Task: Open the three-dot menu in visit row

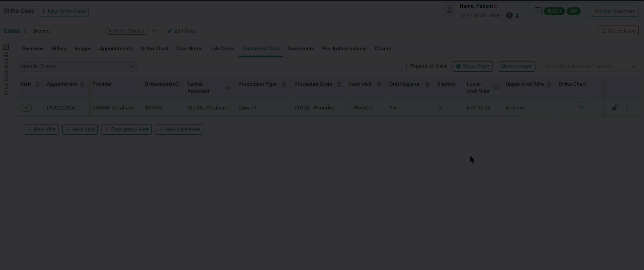Action: (x=627, y=108)
